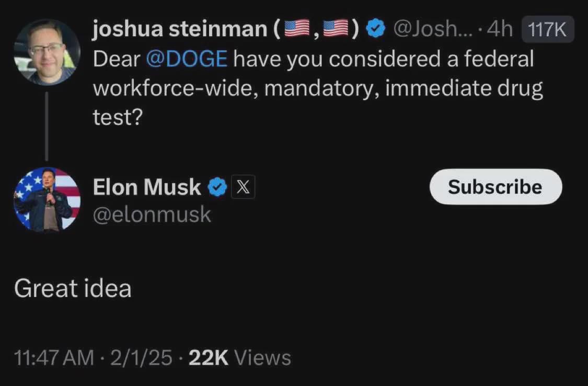Viewport: 588px width, 386px height.
Task: Open joshua steinman's display name
Action: pyautogui.click(x=180, y=29)
